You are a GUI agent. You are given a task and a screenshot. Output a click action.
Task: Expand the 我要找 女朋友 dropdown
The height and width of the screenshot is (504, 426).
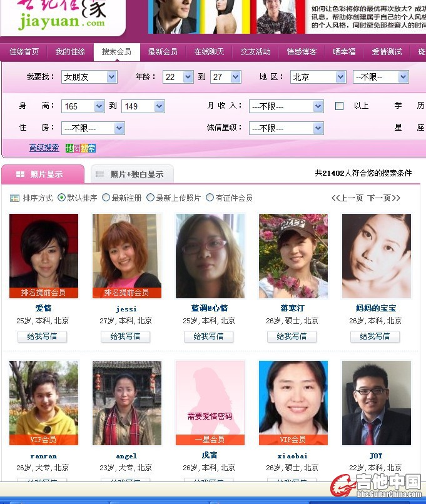coord(111,77)
